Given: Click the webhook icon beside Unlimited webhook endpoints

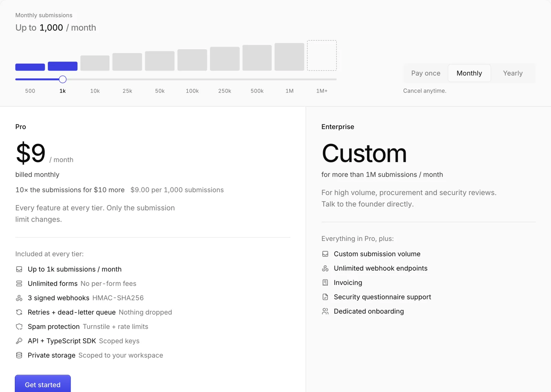Looking at the screenshot, I should coord(325,268).
